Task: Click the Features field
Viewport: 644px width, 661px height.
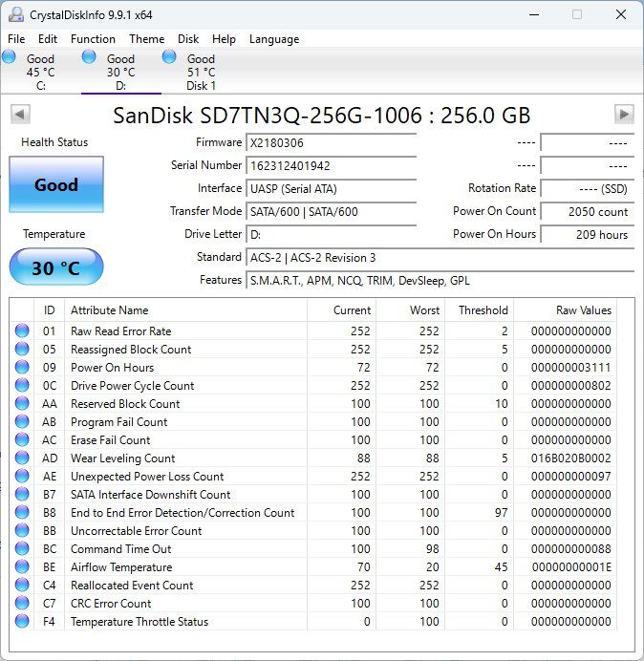Action: coord(440,280)
